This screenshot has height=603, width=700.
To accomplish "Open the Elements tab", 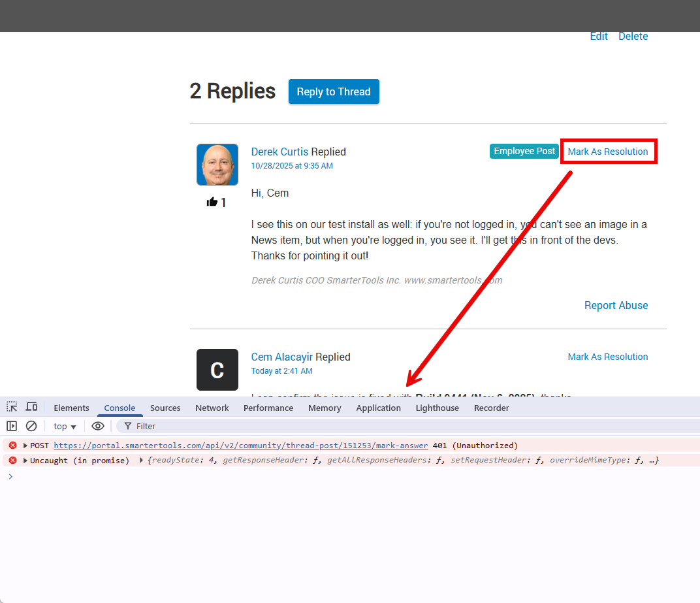I will 71,408.
